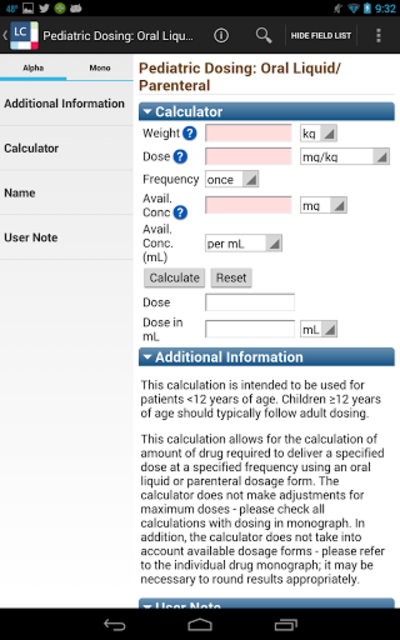Collapse the Additional Information section header
The height and width of the screenshot is (640, 400).
tap(267, 357)
